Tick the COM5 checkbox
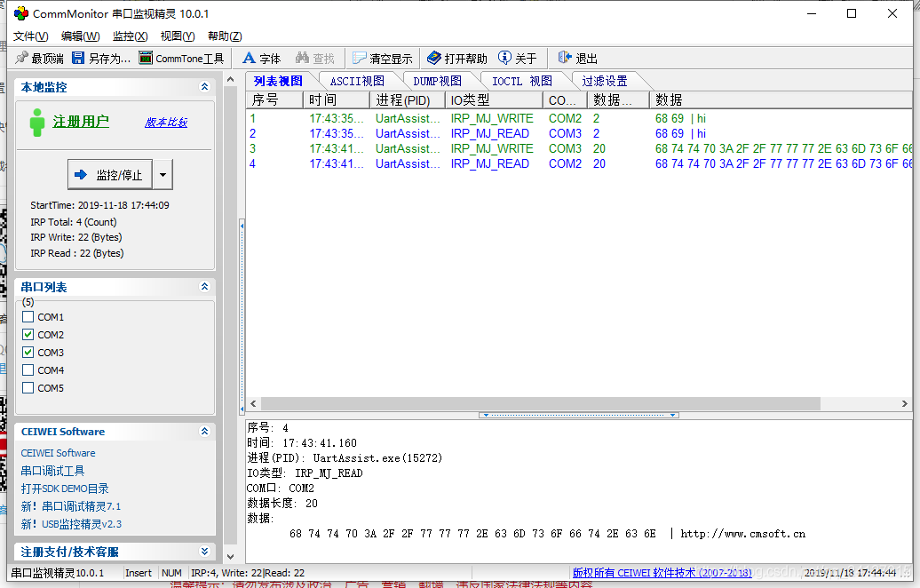This screenshot has width=920, height=588. click(28, 388)
